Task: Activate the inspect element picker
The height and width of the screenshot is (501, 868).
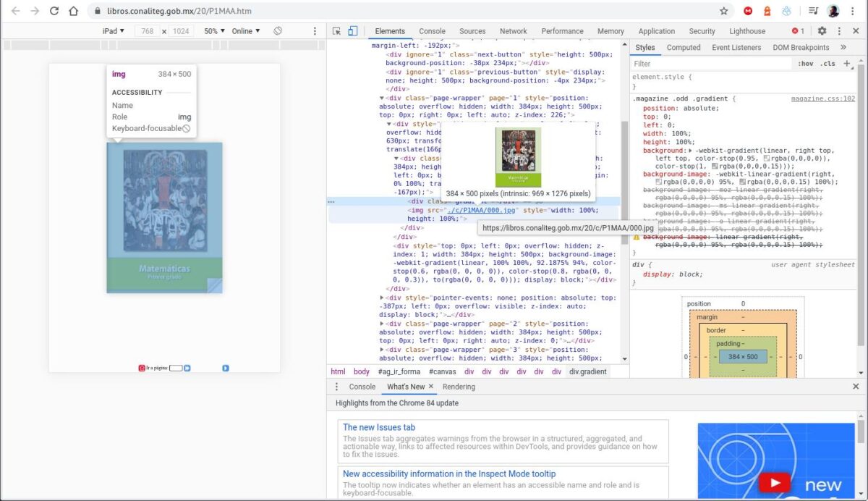Action: 336,31
